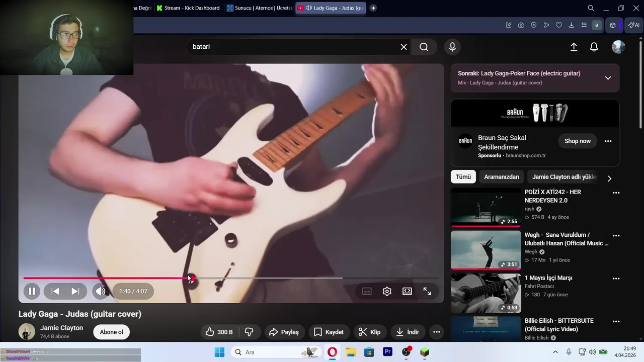Image resolution: width=644 pixels, height=362 pixels.
Task: Click 'Kaydet' to save video
Action: (x=329, y=332)
